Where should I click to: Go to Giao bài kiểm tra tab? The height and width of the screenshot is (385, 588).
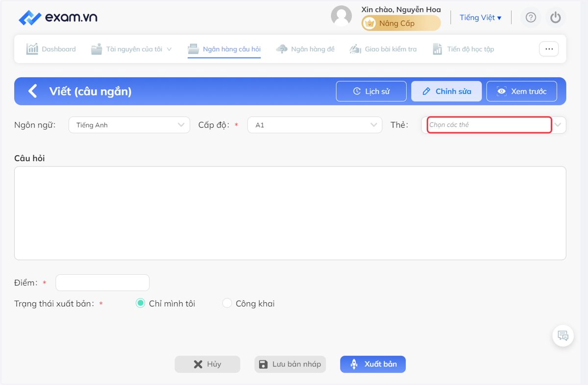pyautogui.click(x=383, y=49)
